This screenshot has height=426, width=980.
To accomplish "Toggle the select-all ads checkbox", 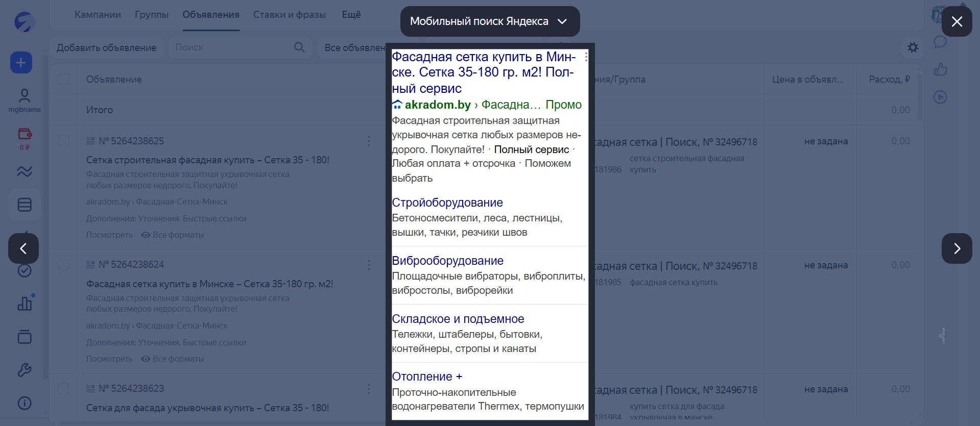I will click(x=63, y=79).
